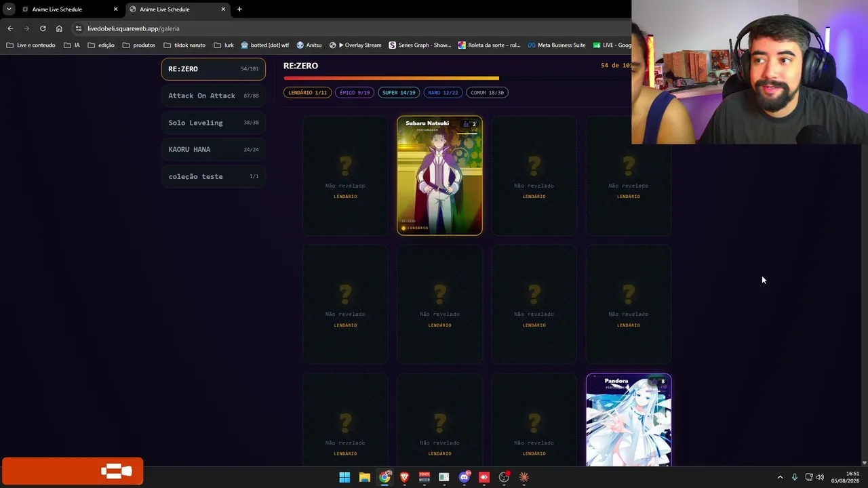Open the Meta Business Suite bookmark
This screenshot has height=488, width=868.
(x=557, y=45)
